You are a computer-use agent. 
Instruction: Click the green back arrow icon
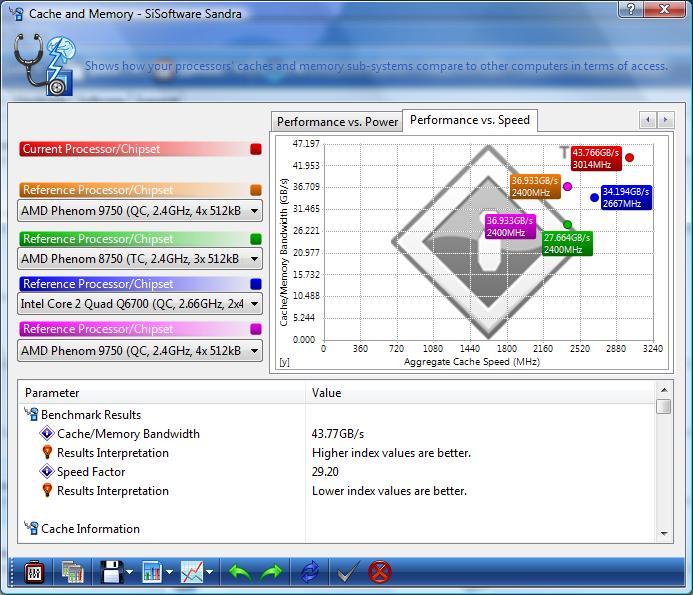click(240, 573)
